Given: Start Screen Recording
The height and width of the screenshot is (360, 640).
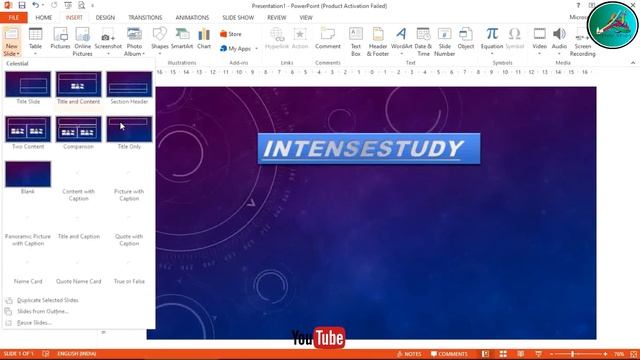Looking at the screenshot, I should coord(582,41).
